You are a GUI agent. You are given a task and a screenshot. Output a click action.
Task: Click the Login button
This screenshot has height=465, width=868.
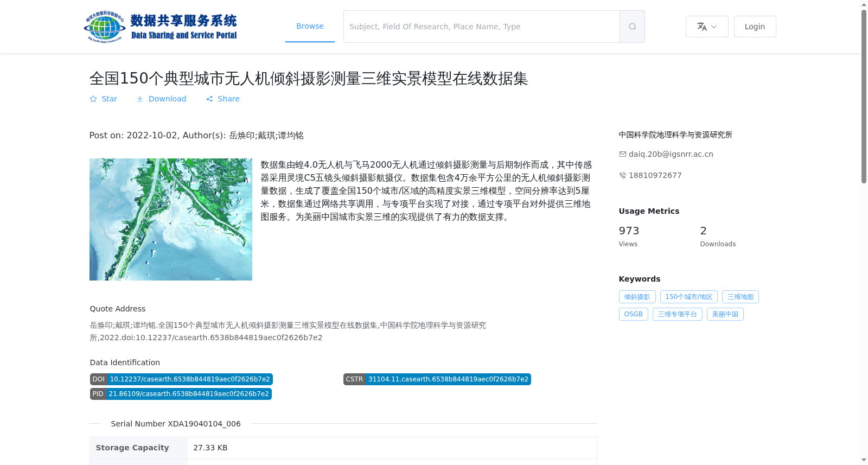coord(755,27)
